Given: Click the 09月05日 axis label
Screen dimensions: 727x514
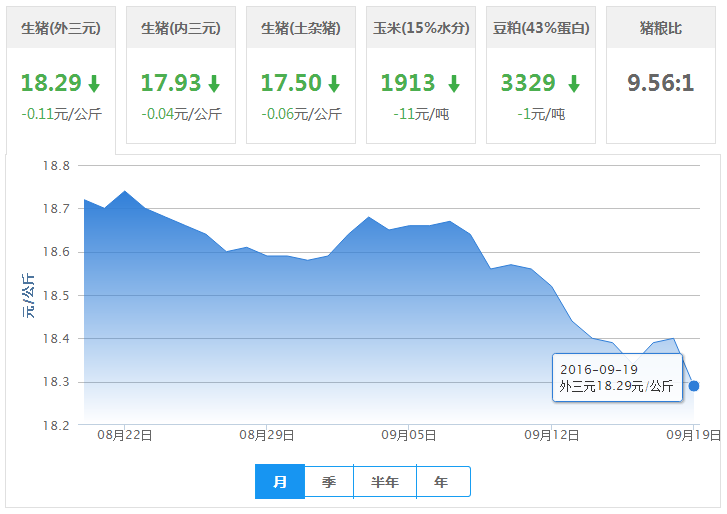Looking at the screenshot, I should (408, 435).
